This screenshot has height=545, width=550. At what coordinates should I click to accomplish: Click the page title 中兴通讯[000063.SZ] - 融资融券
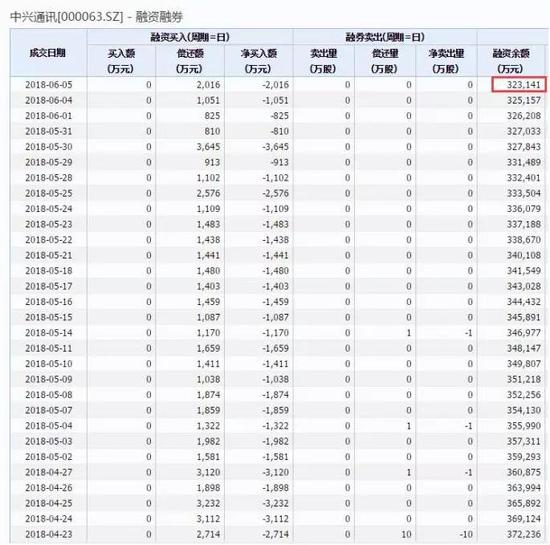point(96,16)
